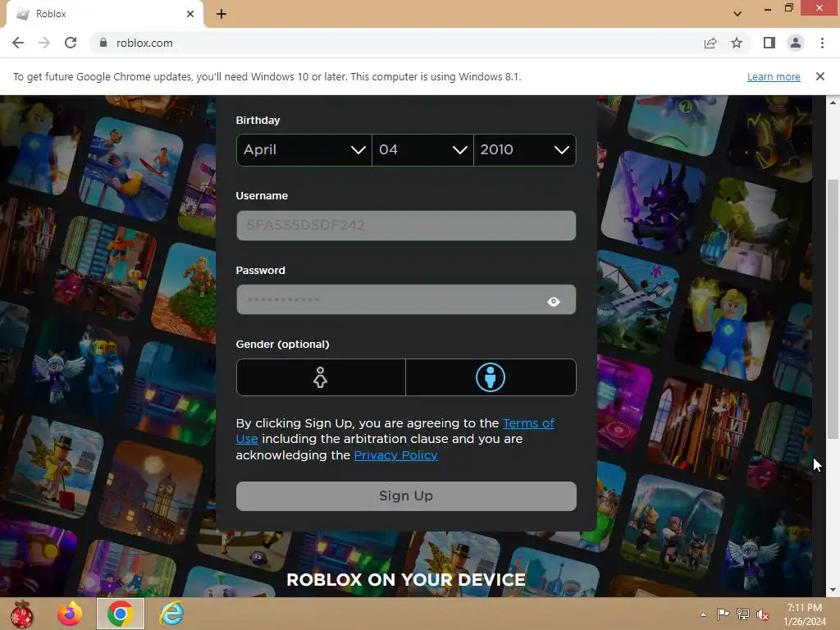The image size is (840, 630).
Task: Click the Sign Up button
Action: [x=406, y=496]
